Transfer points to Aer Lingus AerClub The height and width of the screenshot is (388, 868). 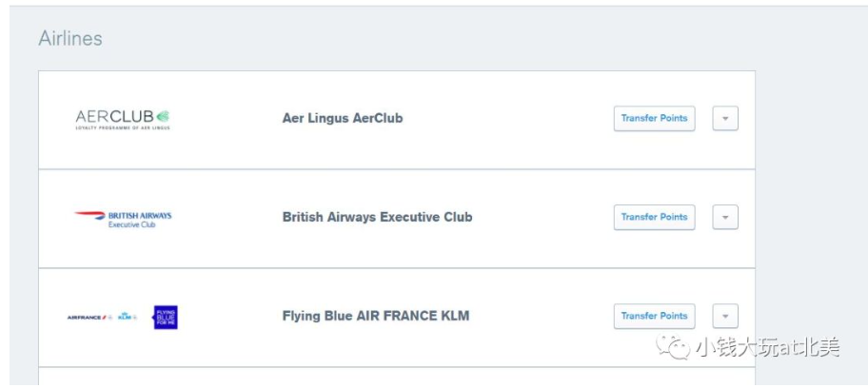point(654,118)
